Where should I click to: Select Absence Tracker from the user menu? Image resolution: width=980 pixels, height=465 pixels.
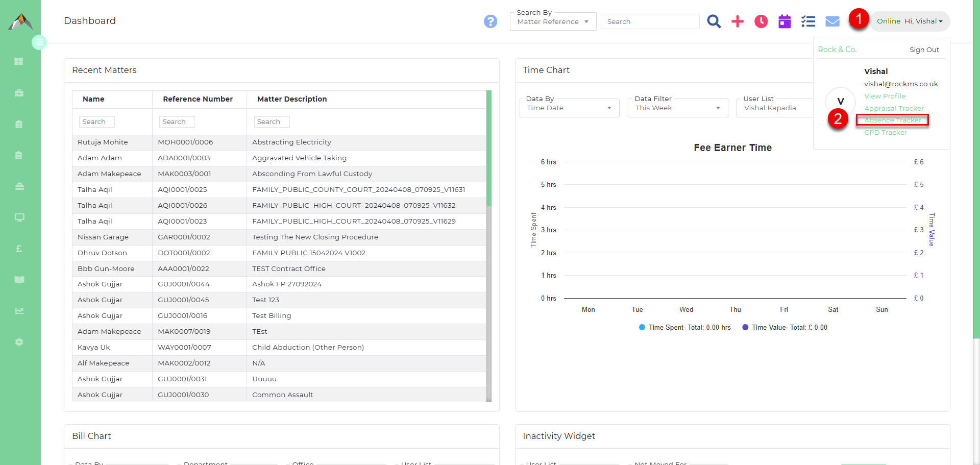click(x=892, y=120)
